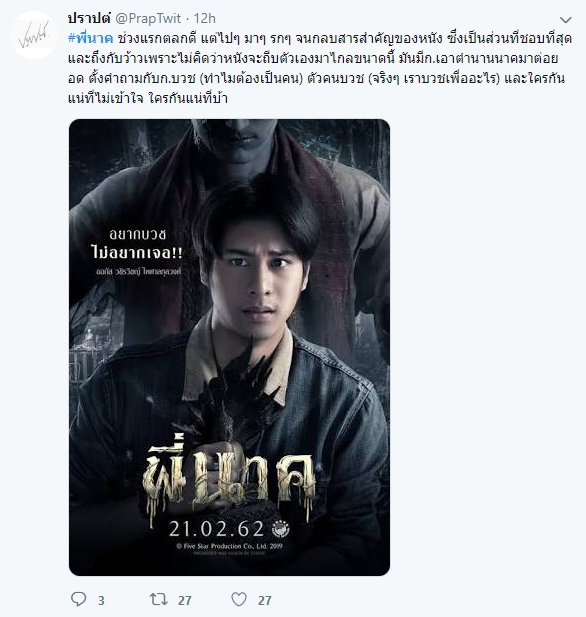586x617 pixels.
Task: Click the retweet count 27
Action: tap(185, 600)
